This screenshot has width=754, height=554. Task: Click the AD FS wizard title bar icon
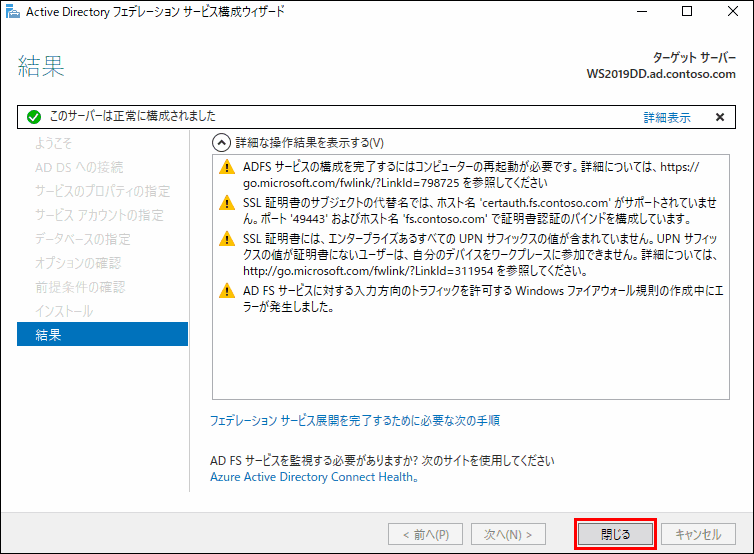[x=13, y=12]
